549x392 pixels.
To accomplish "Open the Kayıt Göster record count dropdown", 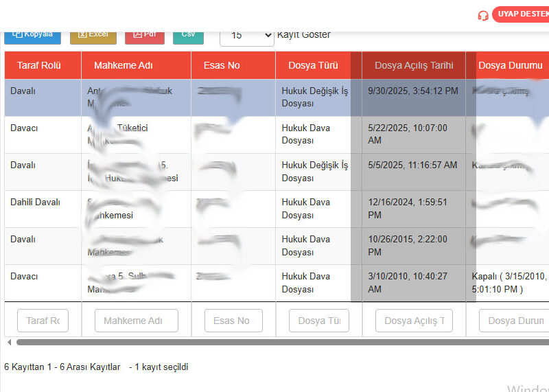I will (246, 35).
